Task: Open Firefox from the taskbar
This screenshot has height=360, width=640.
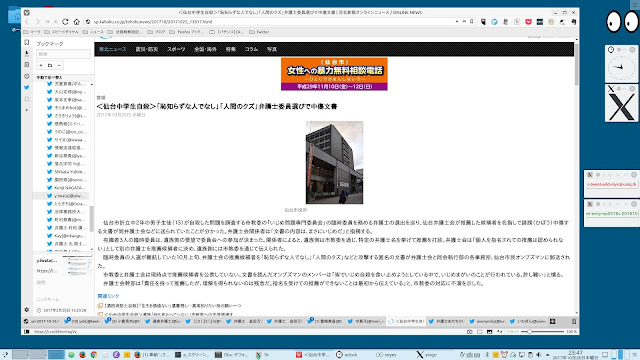Action: pyautogui.click(x=82, y=355)
